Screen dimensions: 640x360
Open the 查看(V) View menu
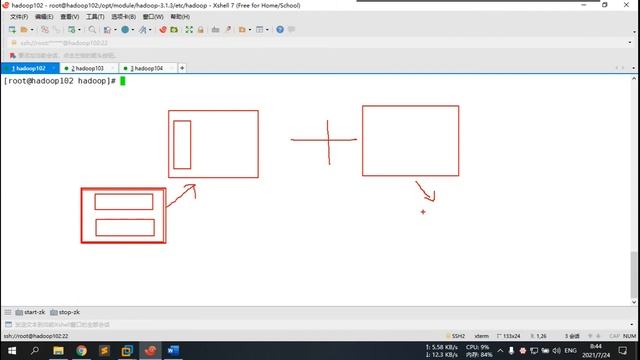69,17
